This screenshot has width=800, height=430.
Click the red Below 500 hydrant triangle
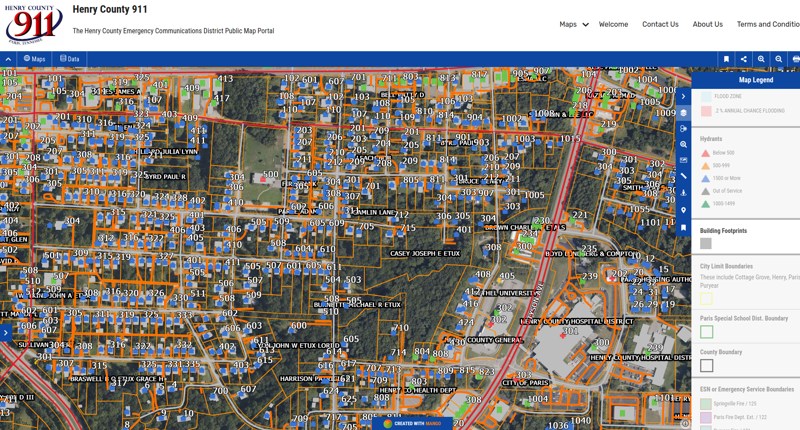(x=706, y=153)
